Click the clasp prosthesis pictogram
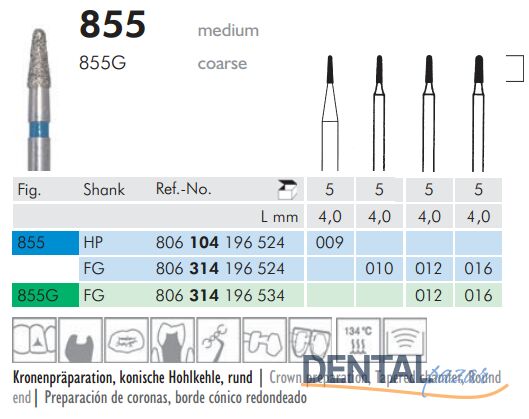The width and height of the screenshot is (529, 419). click(x=219, y=340)
